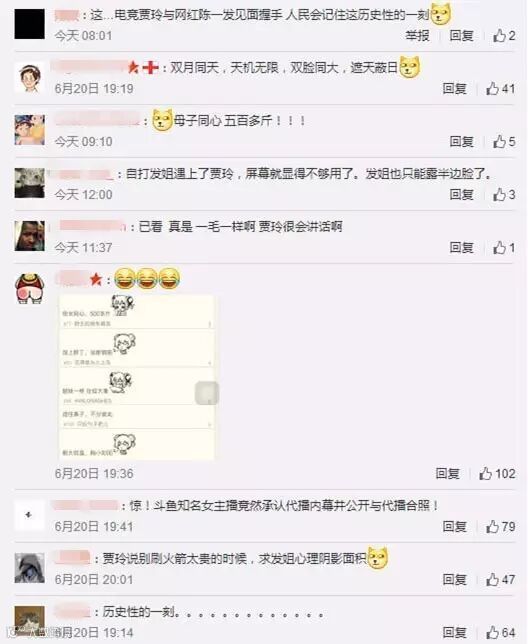Image resolution: width=528 pixels, height=644 pixels.
Task: Click the cartoon boy avatar with headband
Action: click(x=30, y=78)
